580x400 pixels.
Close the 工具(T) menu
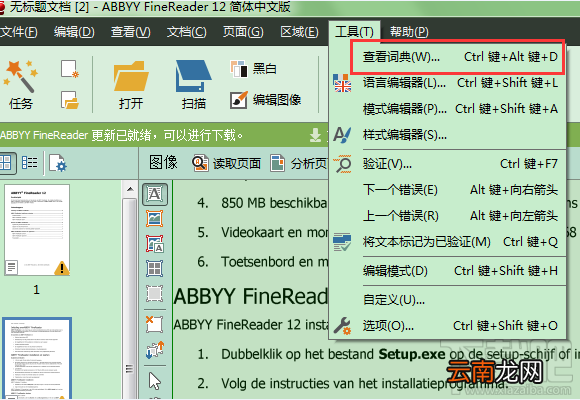[354, 32]
